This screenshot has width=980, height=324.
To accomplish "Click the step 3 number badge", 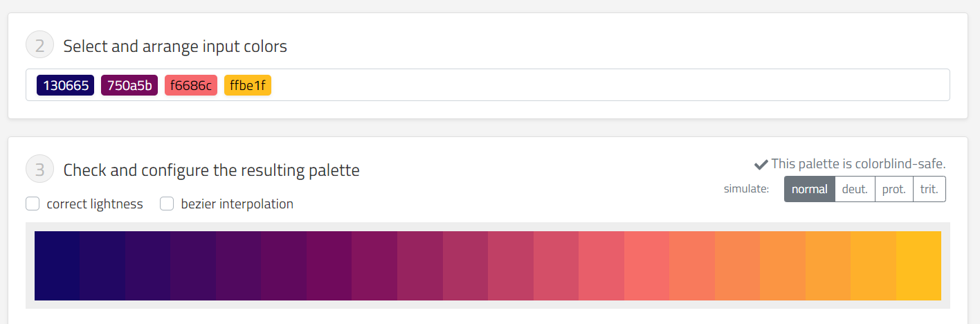I will pyautogui.click(x=39, y=170).
